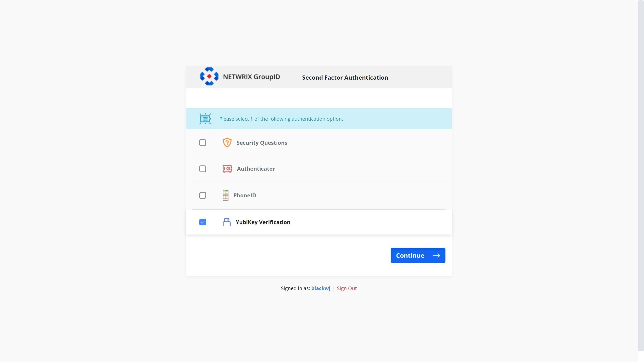Select the Security Questions label

pos(262,143)
